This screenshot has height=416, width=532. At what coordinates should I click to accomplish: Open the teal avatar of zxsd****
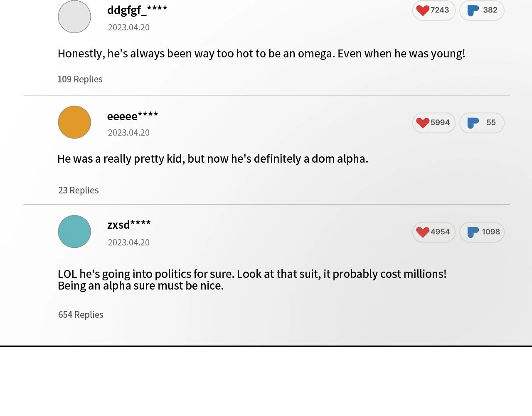click(x=74, y=231)
